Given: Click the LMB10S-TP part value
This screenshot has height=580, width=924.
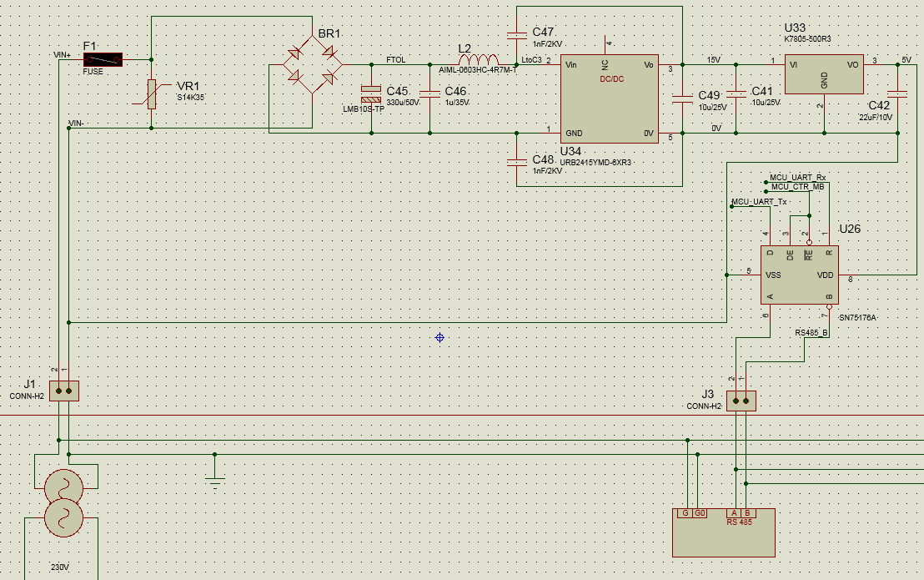Looking at the screenshot, I should click(364, 109).
